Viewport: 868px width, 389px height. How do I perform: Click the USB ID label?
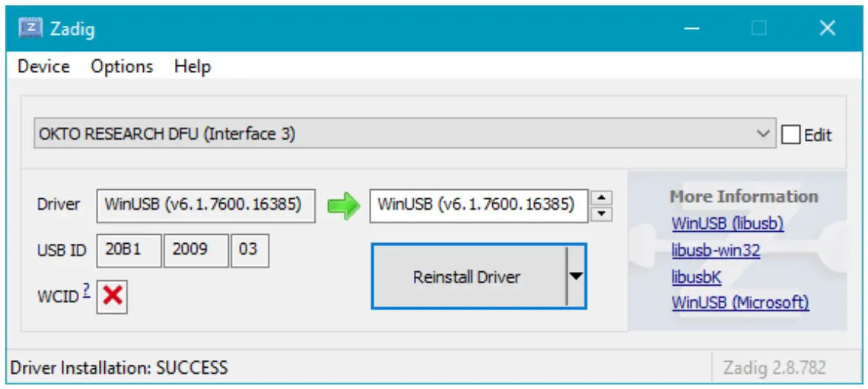pos(62,251)
